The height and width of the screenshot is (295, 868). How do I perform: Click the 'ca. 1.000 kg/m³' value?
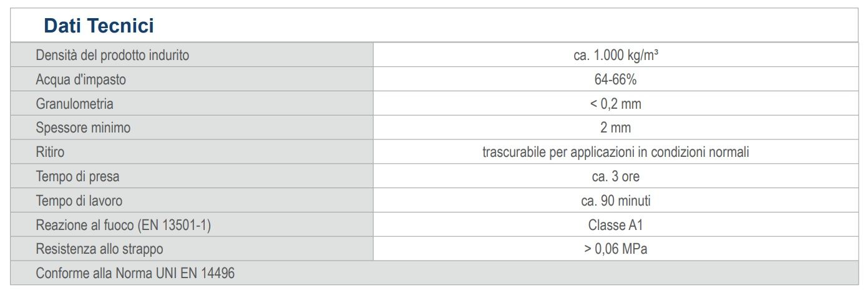pyautogui.click(x=615, y=55)
